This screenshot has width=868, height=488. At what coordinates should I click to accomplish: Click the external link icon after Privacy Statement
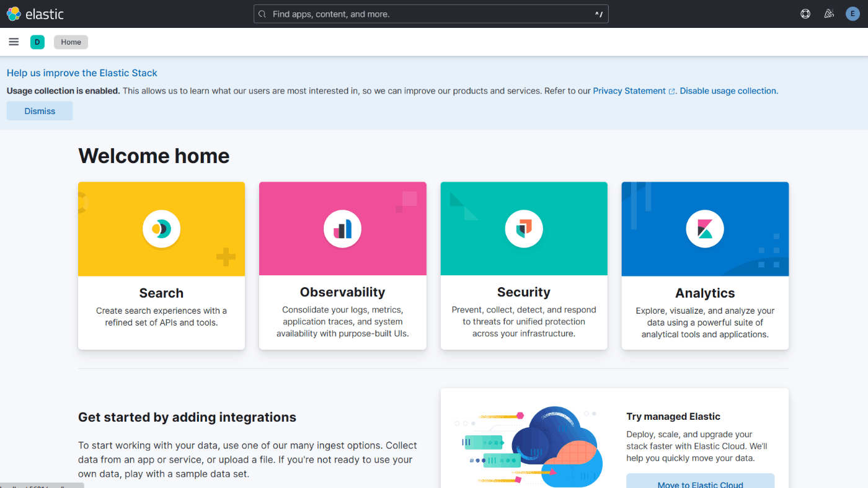671,91
